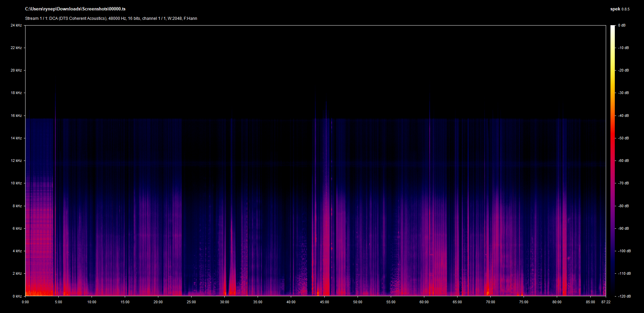644x313 pixels.
Task: Select the 30:00 mark on the time axis
Action: click(224, 302)
